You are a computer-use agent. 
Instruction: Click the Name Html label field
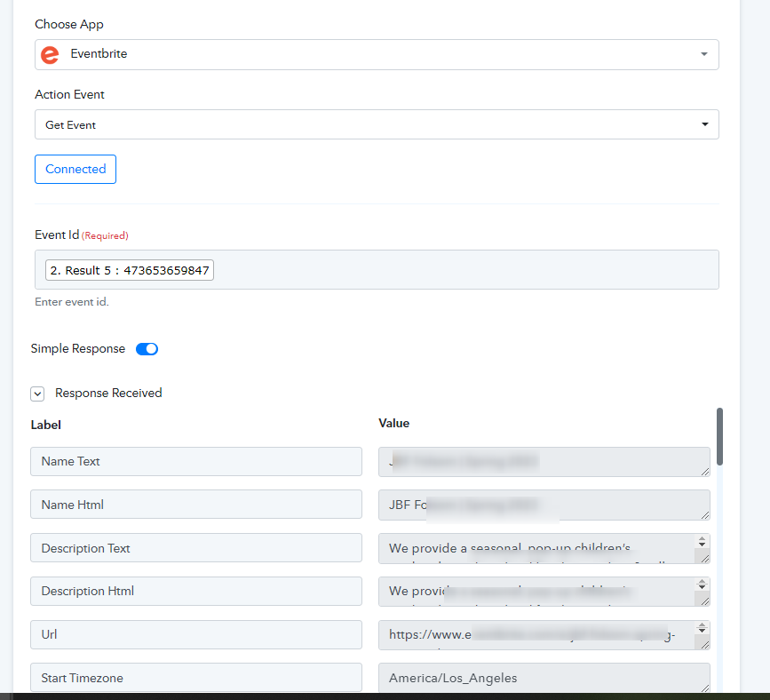point(196,505)
